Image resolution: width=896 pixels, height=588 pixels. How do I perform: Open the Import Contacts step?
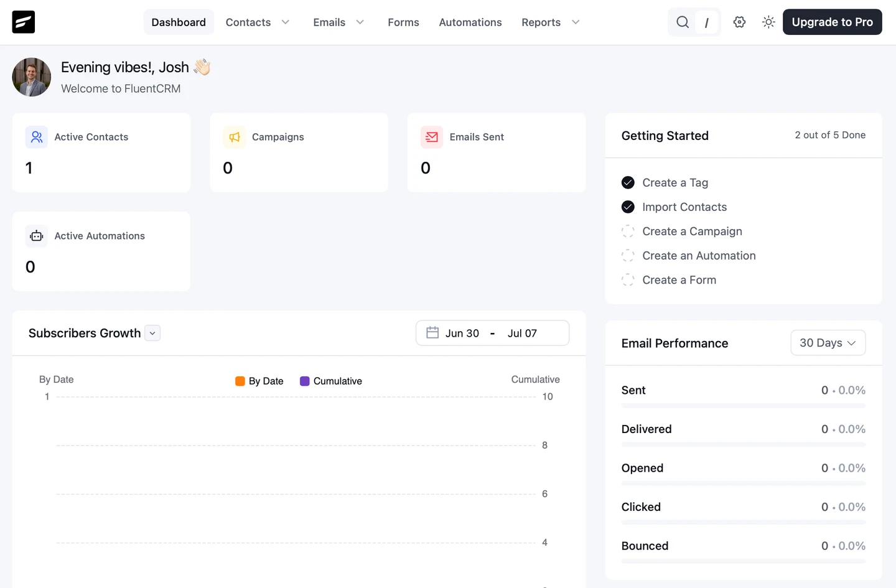[684, 207]
